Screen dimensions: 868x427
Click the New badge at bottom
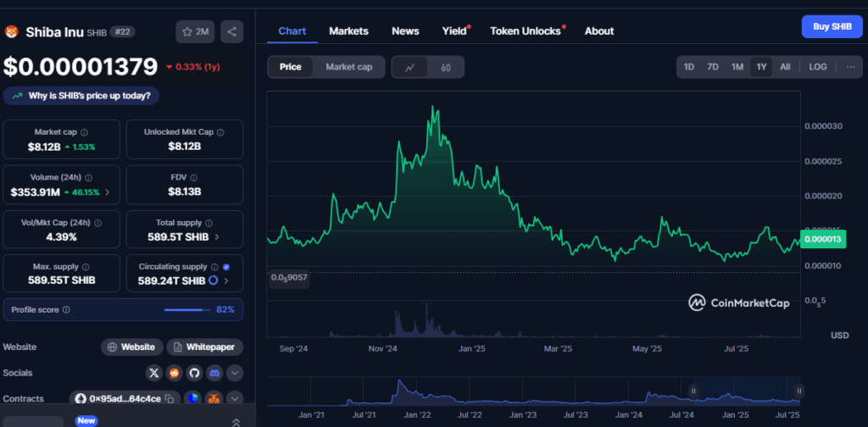tap(86, 421)
